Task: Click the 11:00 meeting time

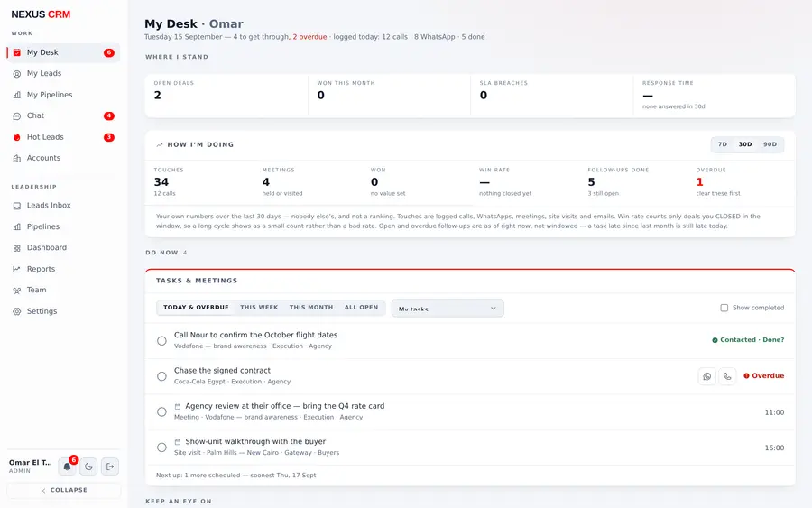Action: click(774, 412)
